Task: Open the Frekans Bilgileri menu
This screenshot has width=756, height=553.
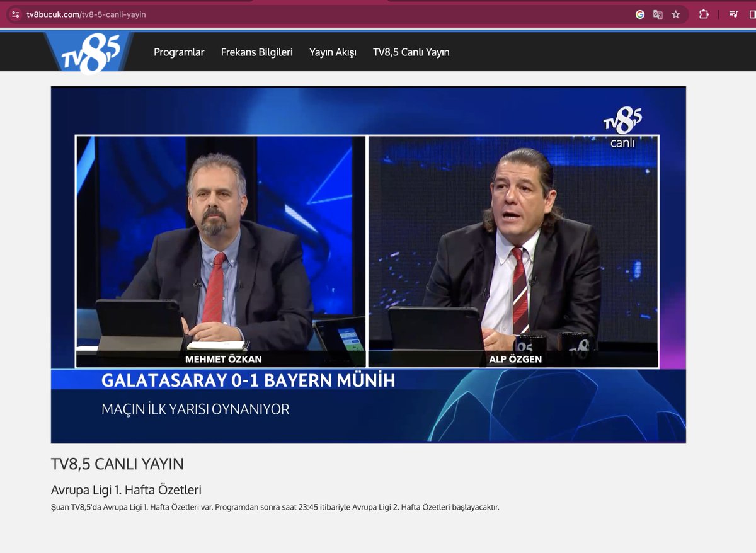Action: 256,52
